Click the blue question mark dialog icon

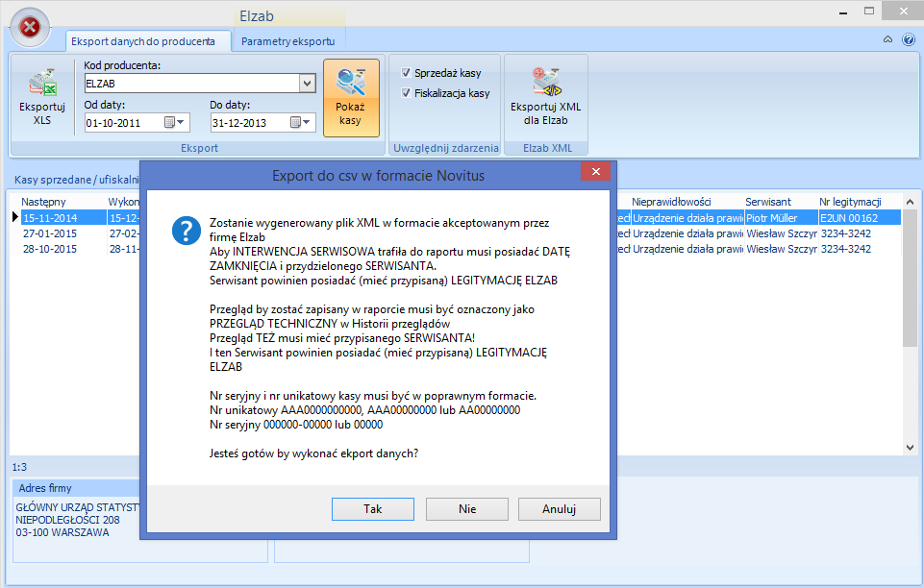coord(187,231)
